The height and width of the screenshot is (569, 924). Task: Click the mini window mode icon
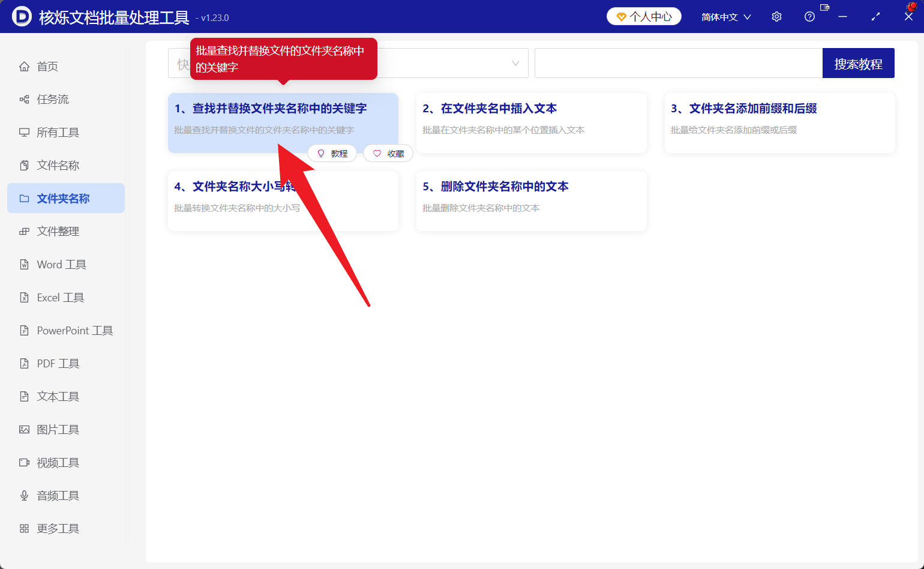[824, 7]
